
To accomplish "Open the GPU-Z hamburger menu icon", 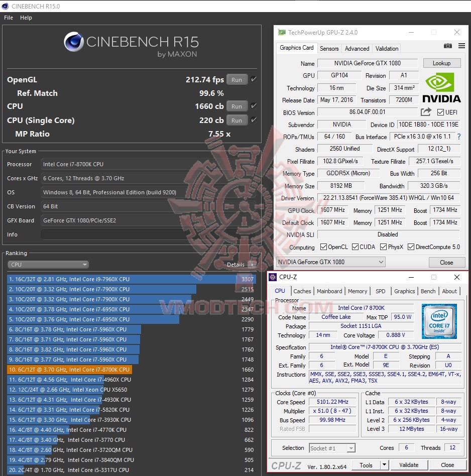I will 461,46.
